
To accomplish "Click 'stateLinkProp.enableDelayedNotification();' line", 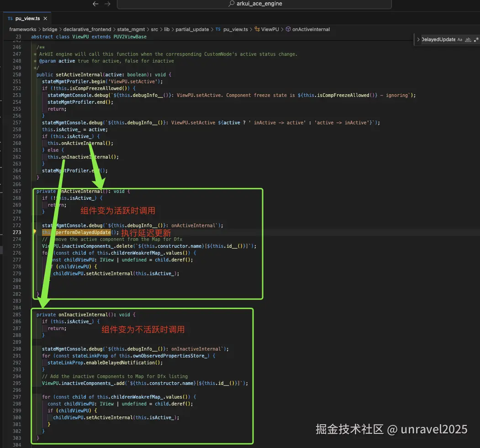I will click(105, 363).
